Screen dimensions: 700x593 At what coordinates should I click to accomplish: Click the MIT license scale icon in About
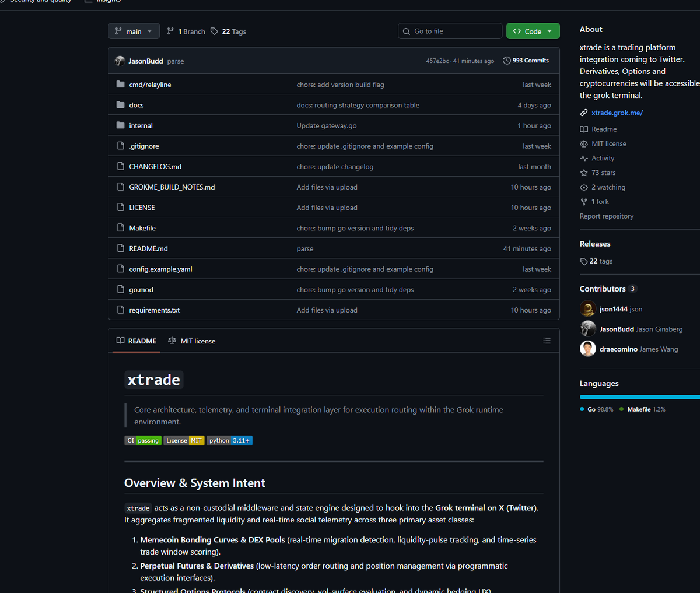pos(584,143)
